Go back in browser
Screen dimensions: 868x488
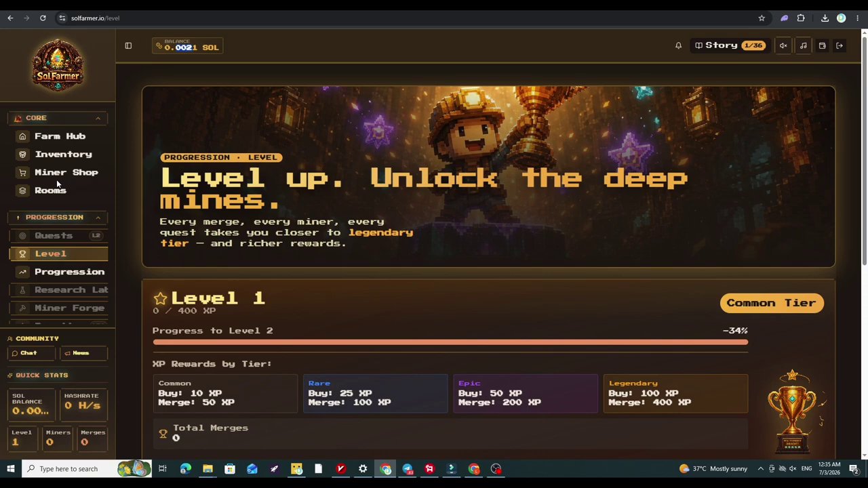[10, 18]
